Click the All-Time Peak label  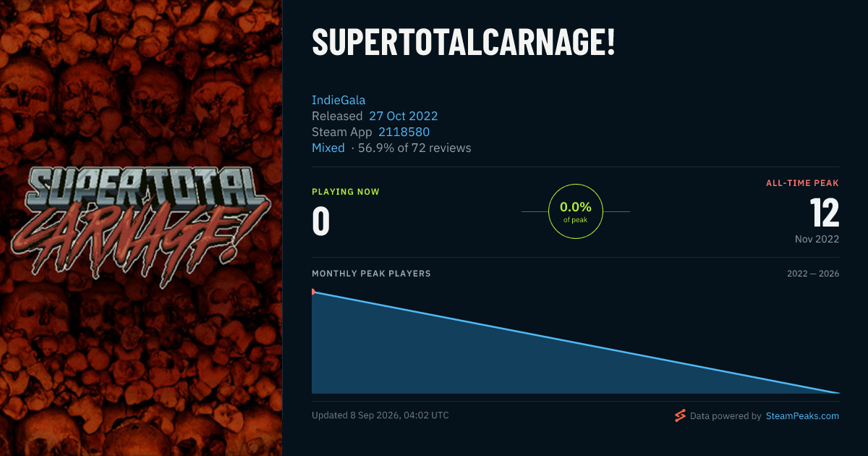coord(803,183)
